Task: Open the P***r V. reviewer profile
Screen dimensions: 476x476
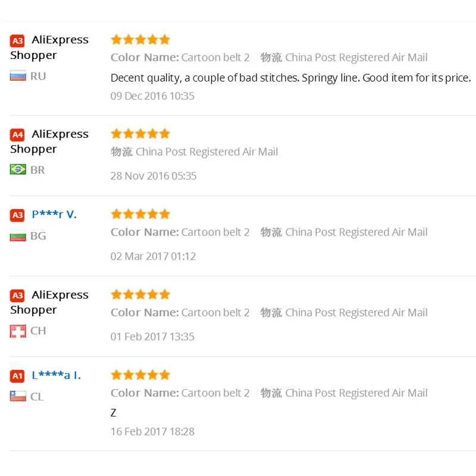Action: [x=54, y=215]
